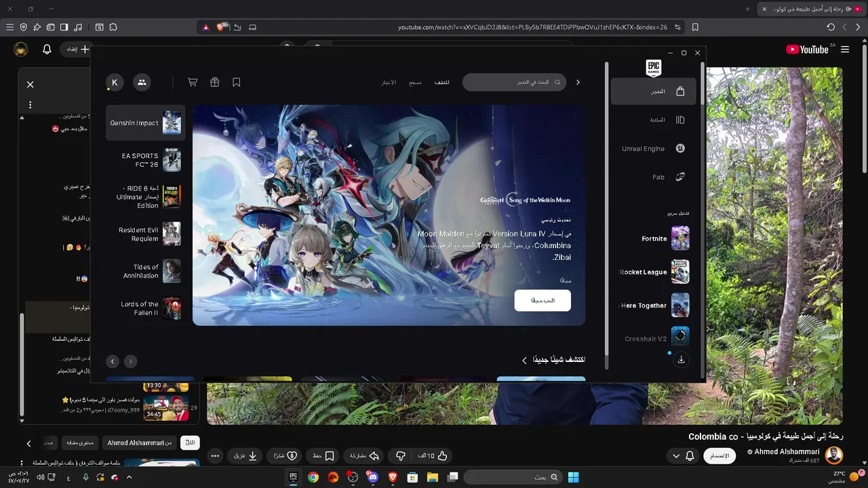Screen dimensions: 868x488
Task: Select the Related content filter chip
Action: 80,443
